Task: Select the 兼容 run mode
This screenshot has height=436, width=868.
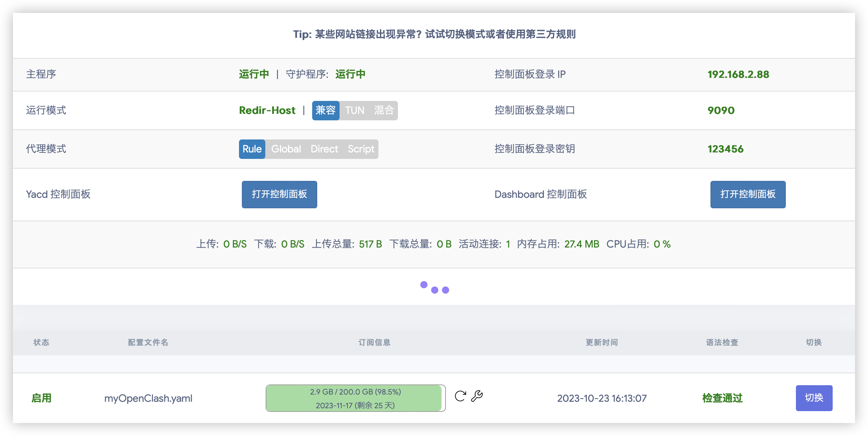Action: coord(325,110)
